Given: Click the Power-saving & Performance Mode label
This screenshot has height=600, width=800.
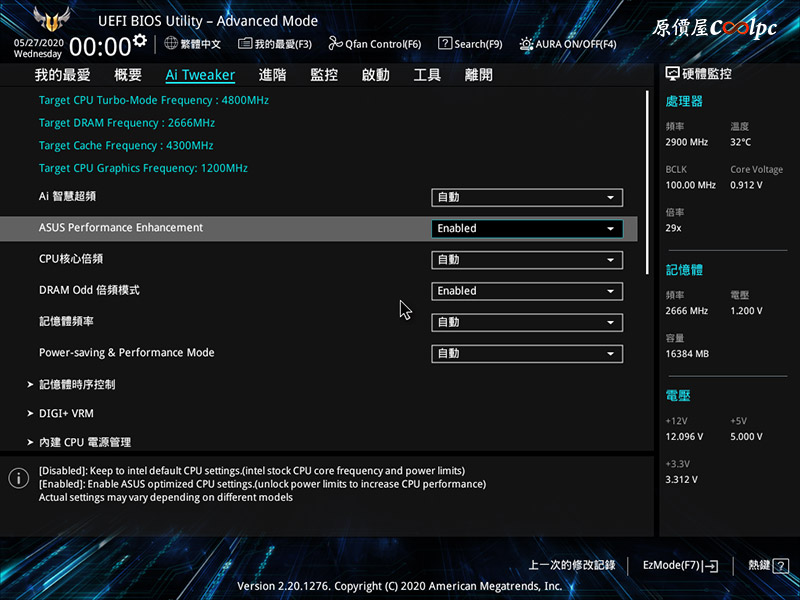Looking at the screenshot, I should (x=127, y=353).
